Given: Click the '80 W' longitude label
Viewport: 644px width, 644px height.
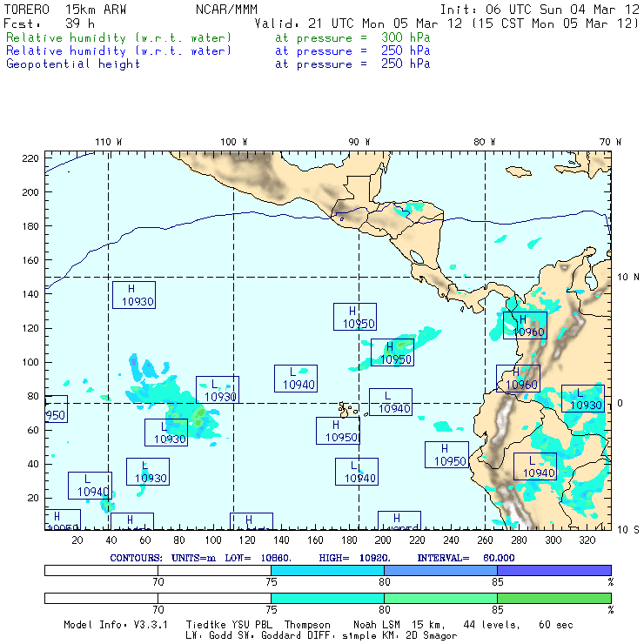Looking at the screenshot, I should pos(484,142).
